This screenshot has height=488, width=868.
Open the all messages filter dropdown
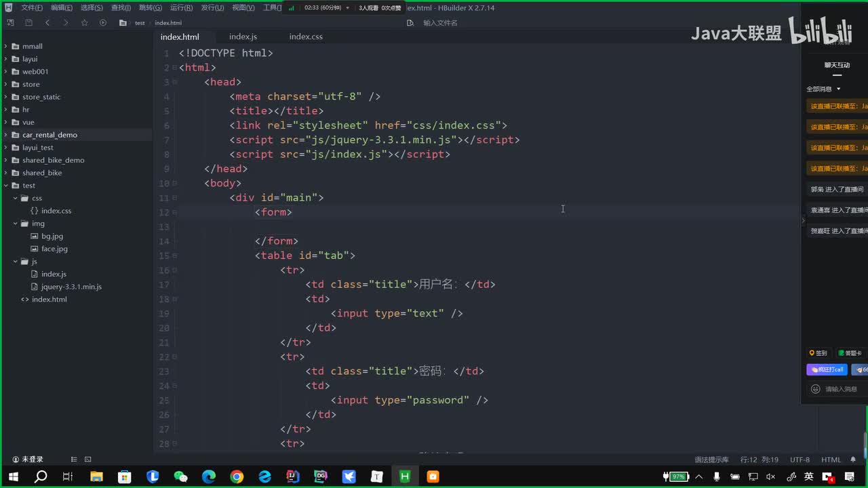823,89
